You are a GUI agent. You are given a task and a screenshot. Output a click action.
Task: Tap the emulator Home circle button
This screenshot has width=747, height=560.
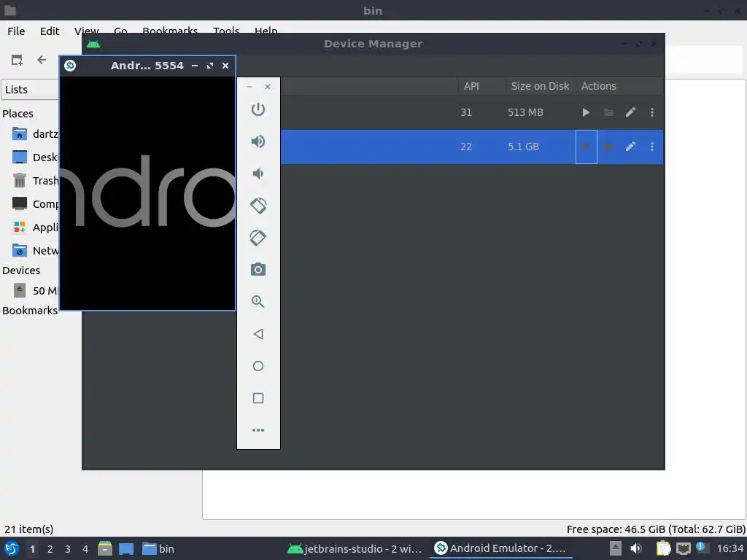point(258,366)
